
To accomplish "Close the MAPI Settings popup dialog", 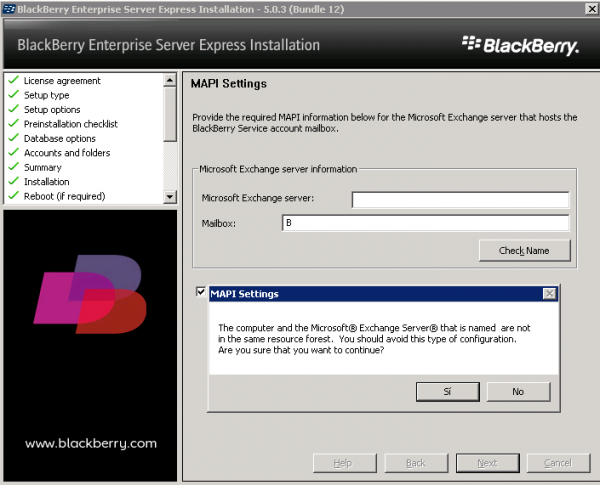I will pos(549,294).
